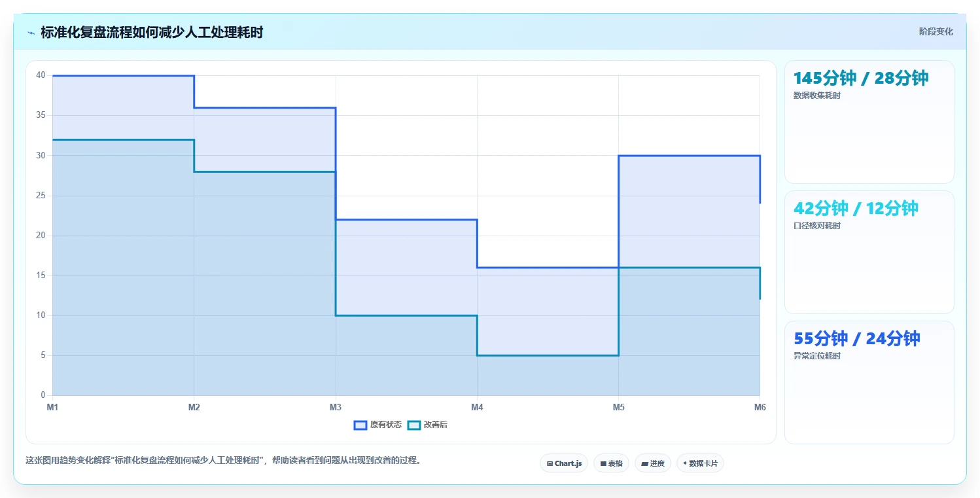The height and width of the screenshot is (498, 980).
Task: Select the Chart.js tag
Action: (x=564, y=463)
